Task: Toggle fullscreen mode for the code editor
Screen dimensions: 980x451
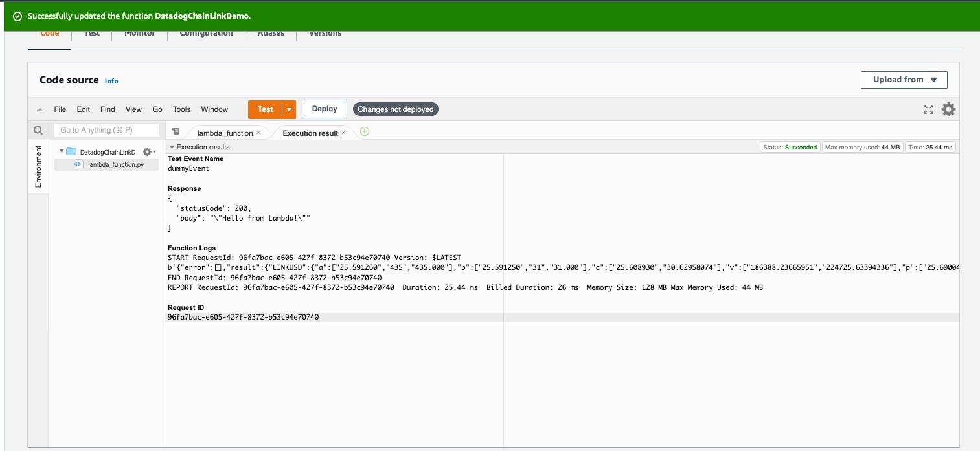Action: point(928,109)
